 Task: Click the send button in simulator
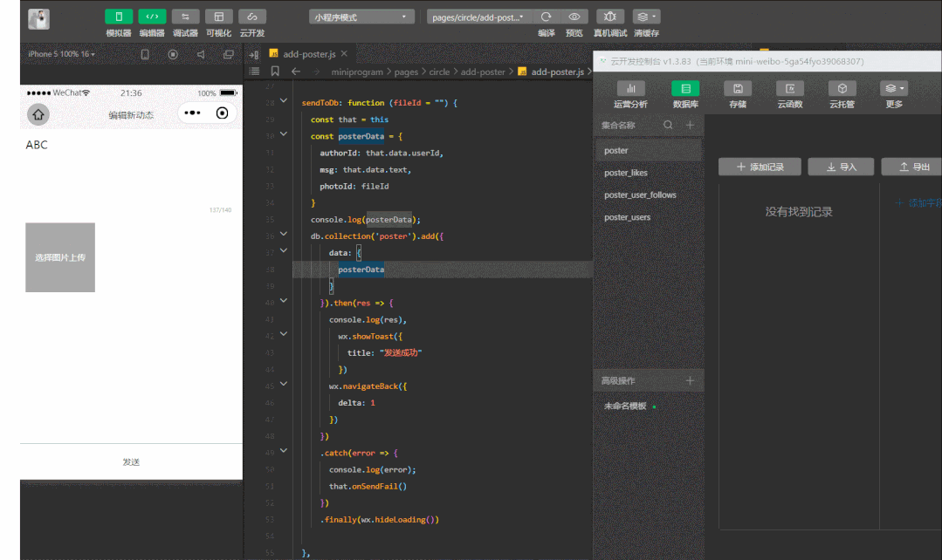point(132,461)
